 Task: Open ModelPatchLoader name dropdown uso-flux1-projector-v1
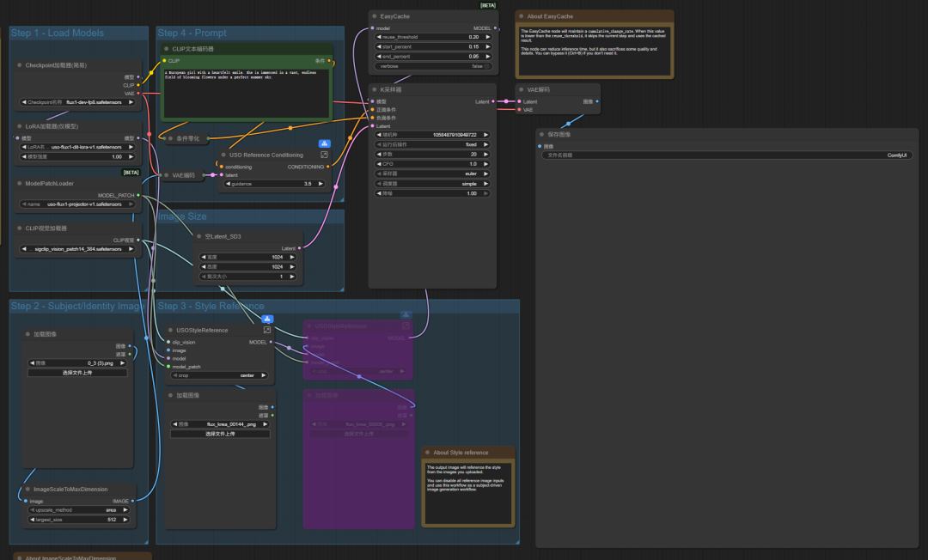pos(77,204)
